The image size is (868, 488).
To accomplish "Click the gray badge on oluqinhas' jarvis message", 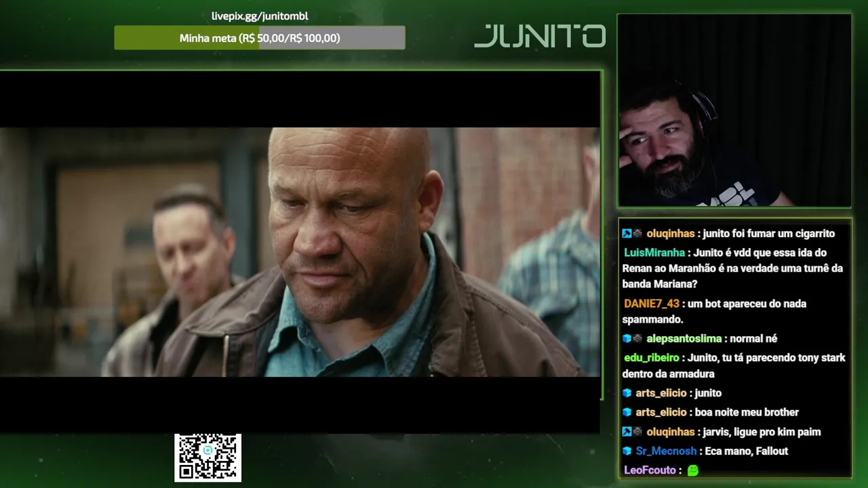I will click(637, 432).
